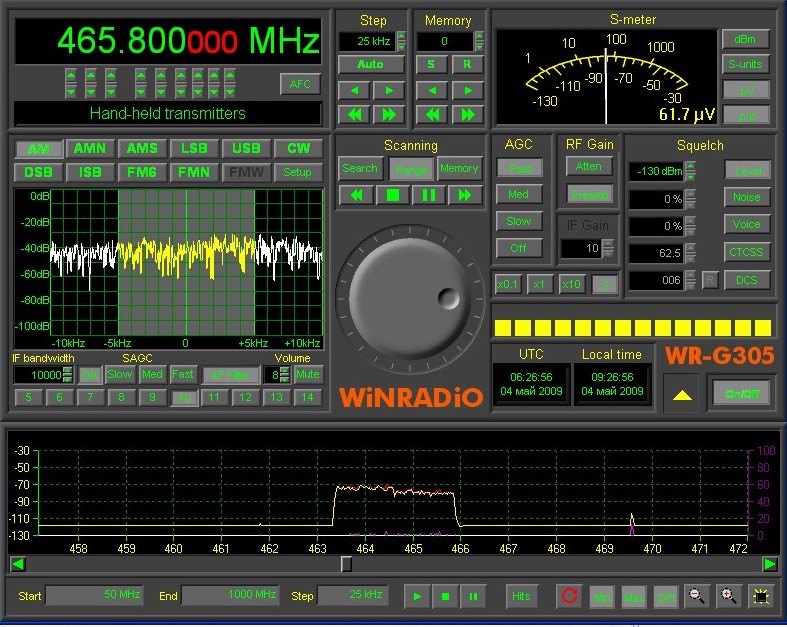Jump forward memory bank double arrow

click(467, 115)
